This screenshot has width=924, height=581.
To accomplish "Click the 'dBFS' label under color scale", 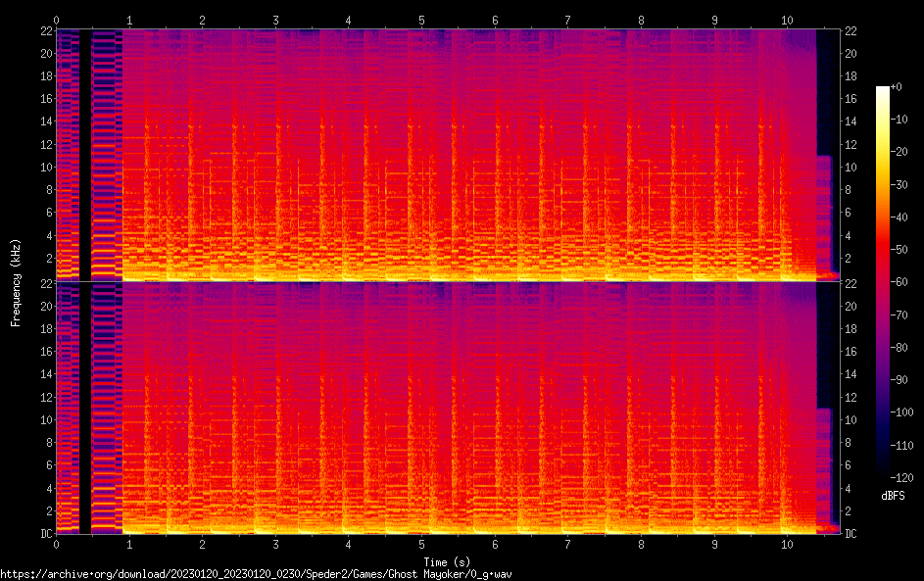I will (x=893, y=497).
